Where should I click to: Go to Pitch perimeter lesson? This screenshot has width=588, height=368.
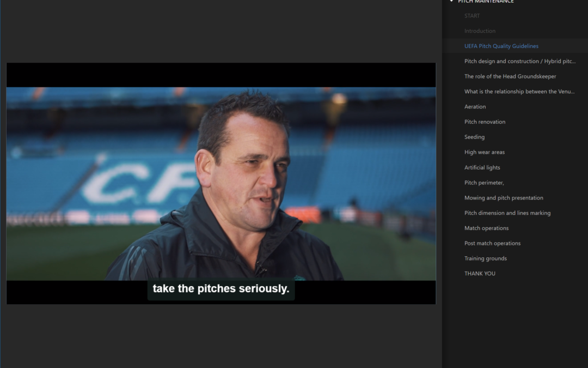coord(484,183)
